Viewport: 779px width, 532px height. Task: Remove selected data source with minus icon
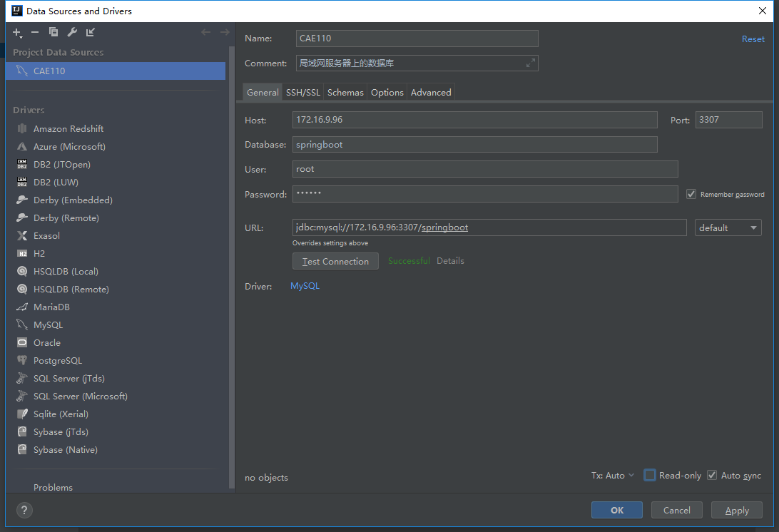pos(35,32)
